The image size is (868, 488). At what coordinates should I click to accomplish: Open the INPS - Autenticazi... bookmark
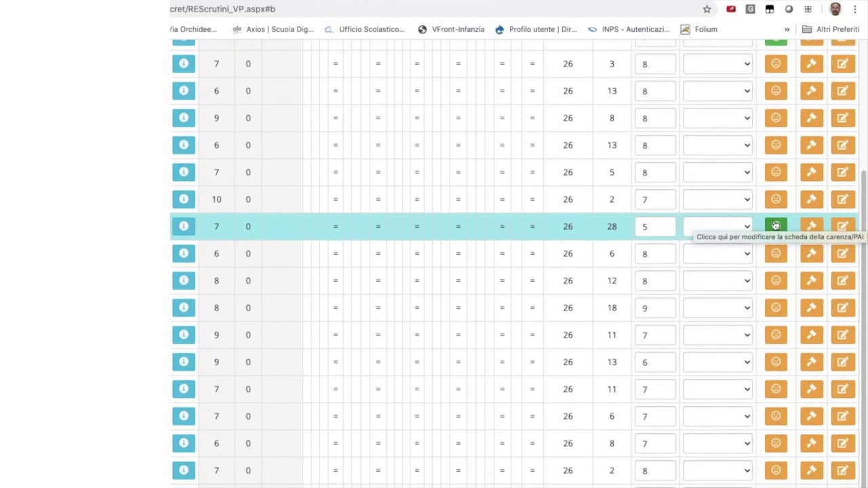click(x=629, y=29)
